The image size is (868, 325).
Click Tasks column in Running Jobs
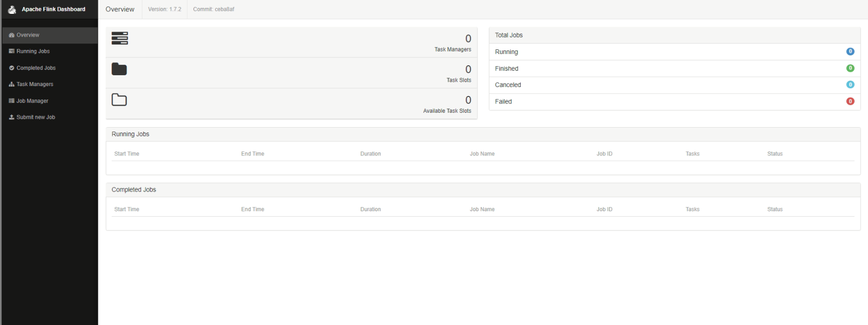click(x=692, y=154)
